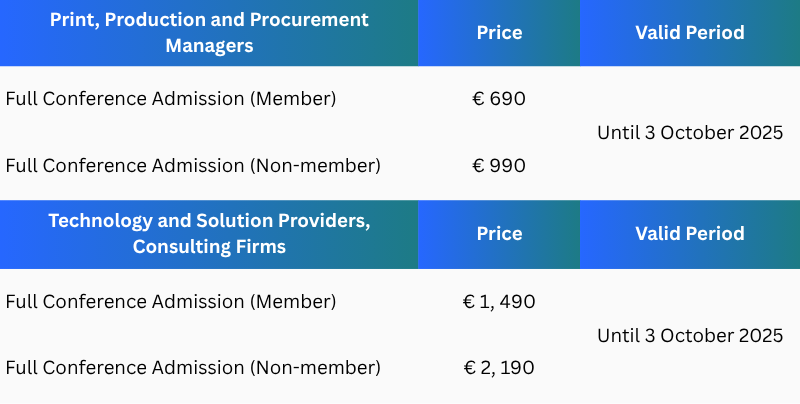Click the Member admission row priced € 690
The height and width of the screenshot is (404, 800).
coord(171,98)
